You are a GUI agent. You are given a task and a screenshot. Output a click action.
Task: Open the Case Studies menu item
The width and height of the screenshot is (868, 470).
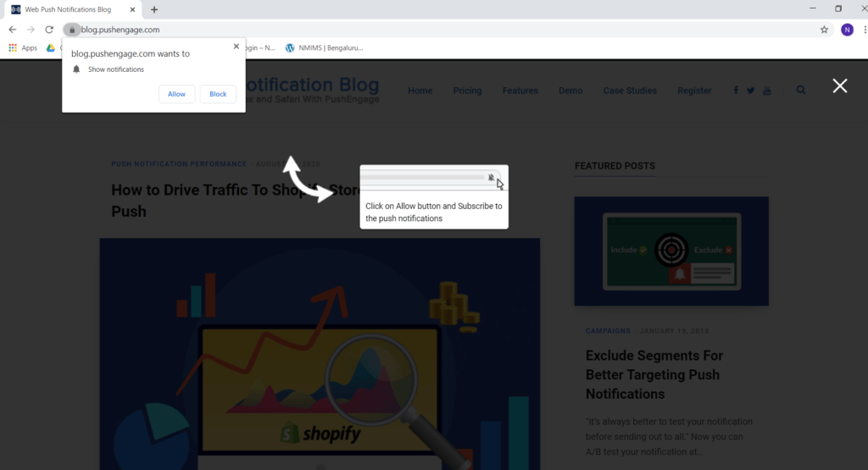click(630, 91)
